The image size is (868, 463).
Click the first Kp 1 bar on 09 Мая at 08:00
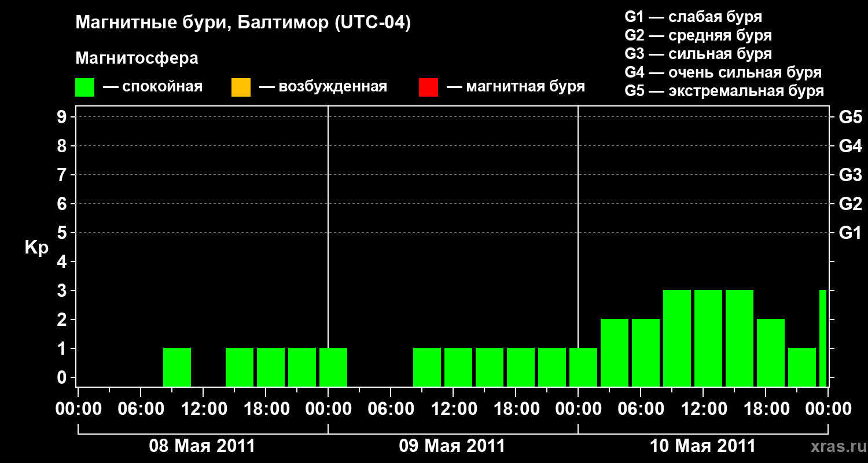point(427,367)
